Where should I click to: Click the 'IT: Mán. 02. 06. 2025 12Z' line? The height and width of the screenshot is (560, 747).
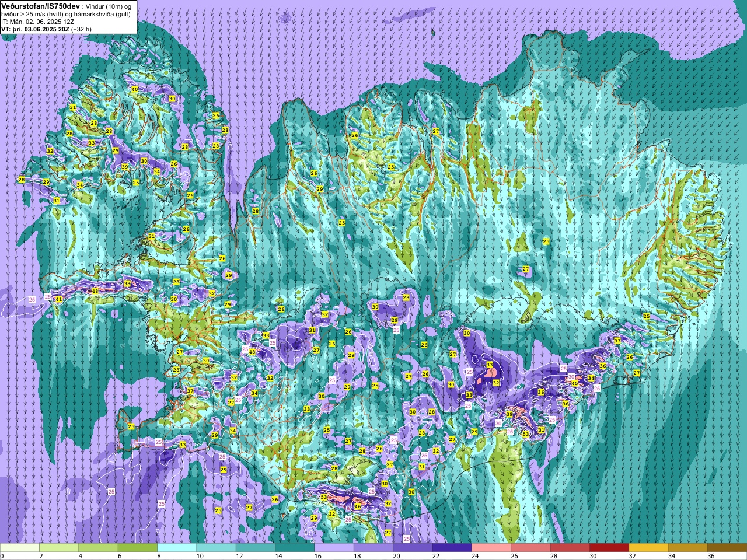coord(37,22)
